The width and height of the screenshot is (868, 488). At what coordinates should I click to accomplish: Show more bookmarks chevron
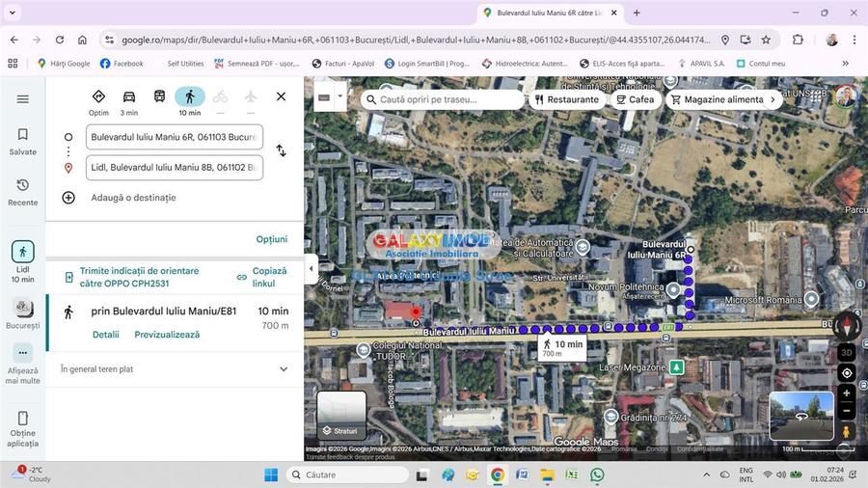click(845, 64)
